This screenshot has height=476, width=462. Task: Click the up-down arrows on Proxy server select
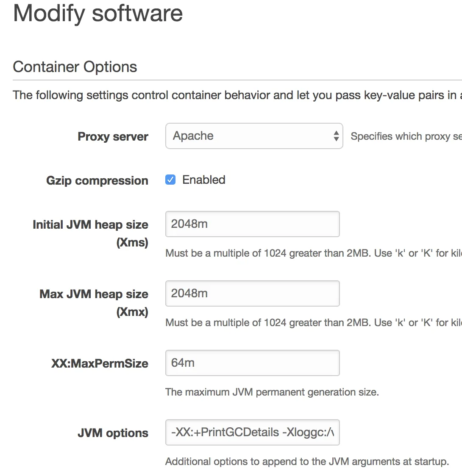click(x=336, y=136)
